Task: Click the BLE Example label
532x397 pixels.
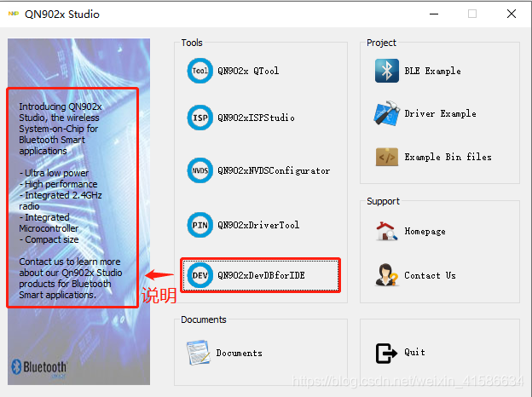Action: click(x=432, y=71)
